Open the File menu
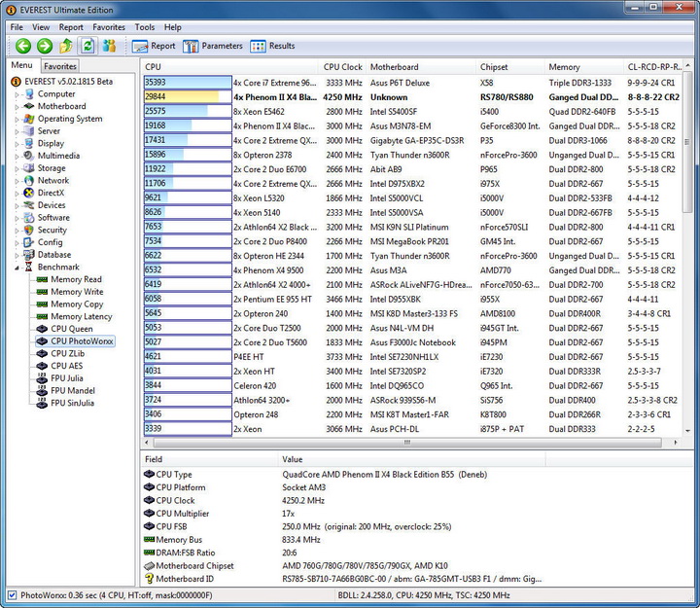The image size is (700, 608). pos(17,27)
